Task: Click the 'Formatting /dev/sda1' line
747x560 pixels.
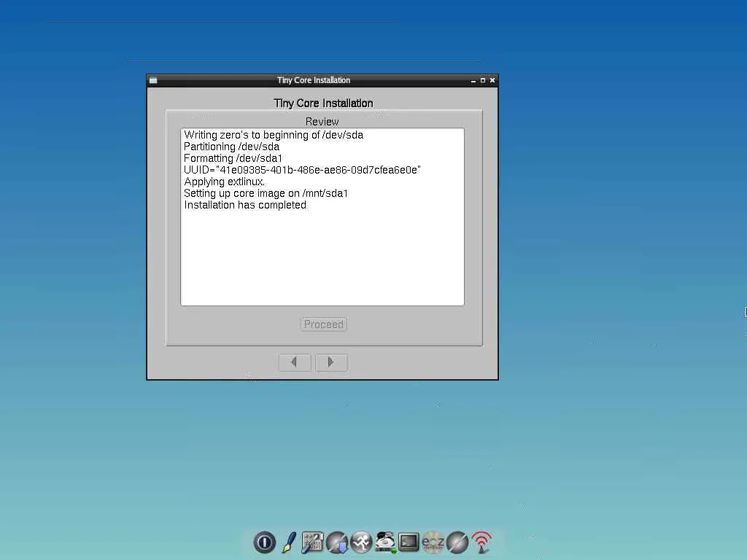Action: (233, 158)
